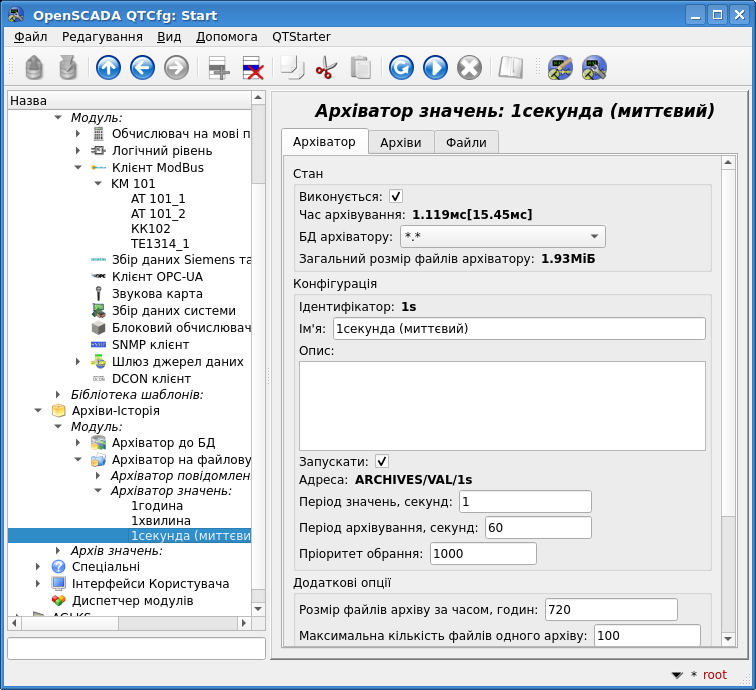
Task: Click the Розмір файлів архіву field
Action: coord(611,609)
